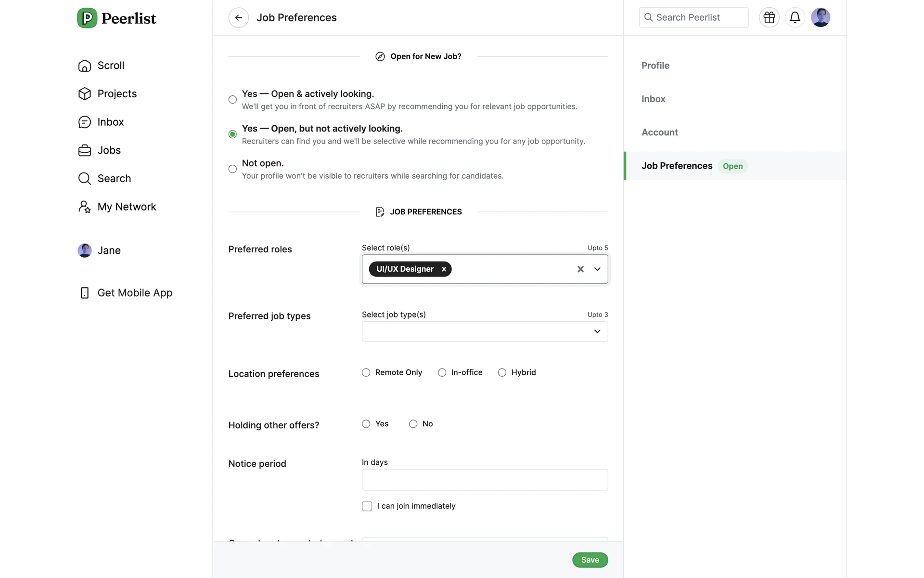Clear all selected roles

tap(580, 269)
